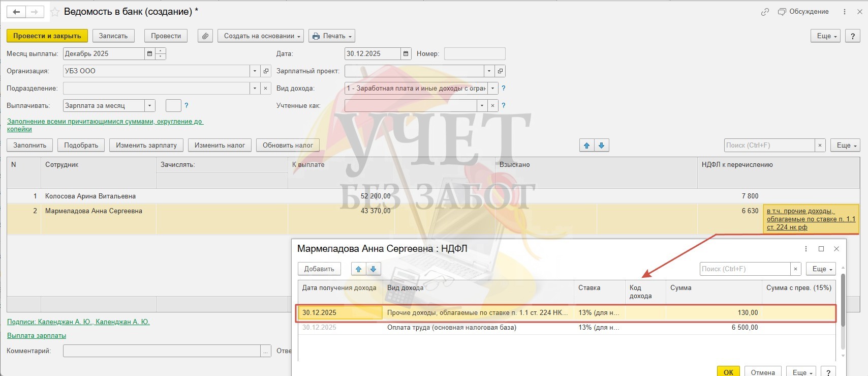Open calendar for Месяц выплаты field
The height and width of the screenshot is (376, 868).
[x=149, y=54]
